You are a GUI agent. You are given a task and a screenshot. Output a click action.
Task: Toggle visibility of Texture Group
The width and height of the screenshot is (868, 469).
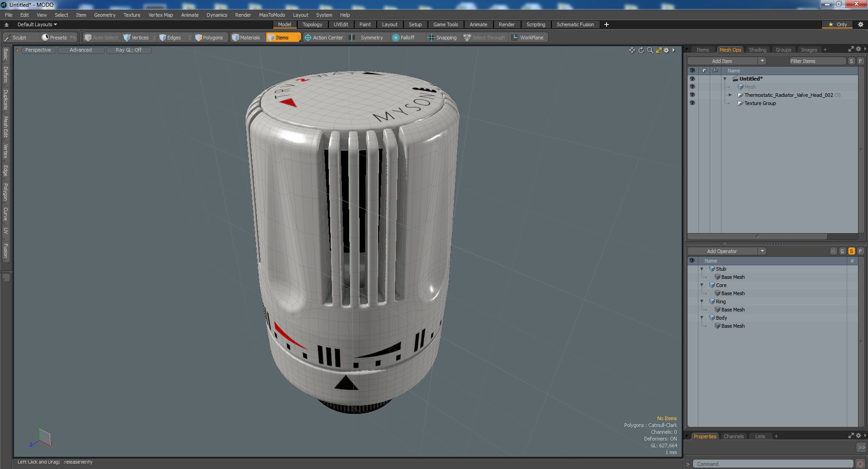coord(692,103)
